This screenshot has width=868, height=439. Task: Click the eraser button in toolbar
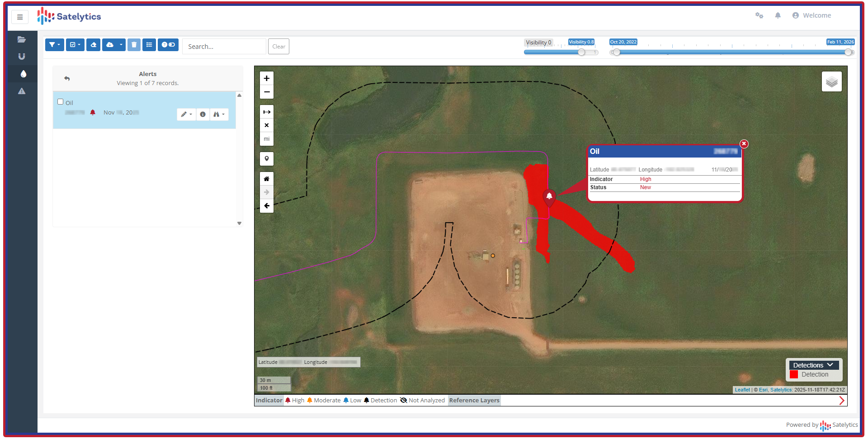(93, 45)
